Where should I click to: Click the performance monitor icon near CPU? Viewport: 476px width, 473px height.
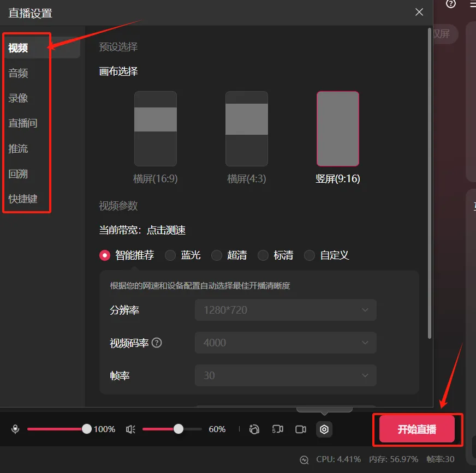[304, 460]
